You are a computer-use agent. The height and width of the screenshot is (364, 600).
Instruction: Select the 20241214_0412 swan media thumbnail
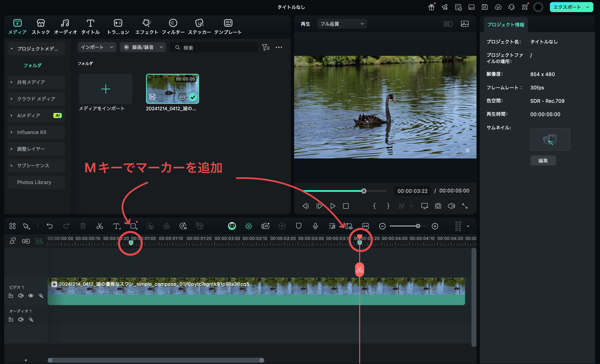point(172,89)
